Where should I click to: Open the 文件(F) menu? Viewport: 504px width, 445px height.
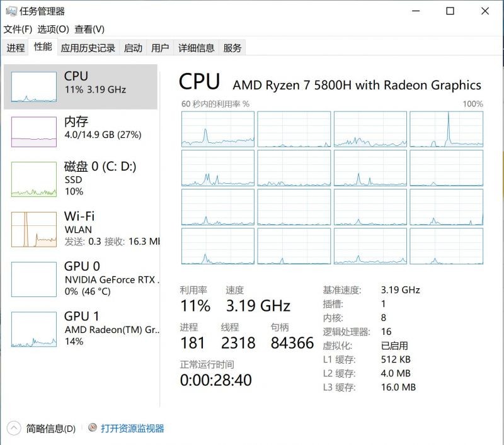[18, 29]
